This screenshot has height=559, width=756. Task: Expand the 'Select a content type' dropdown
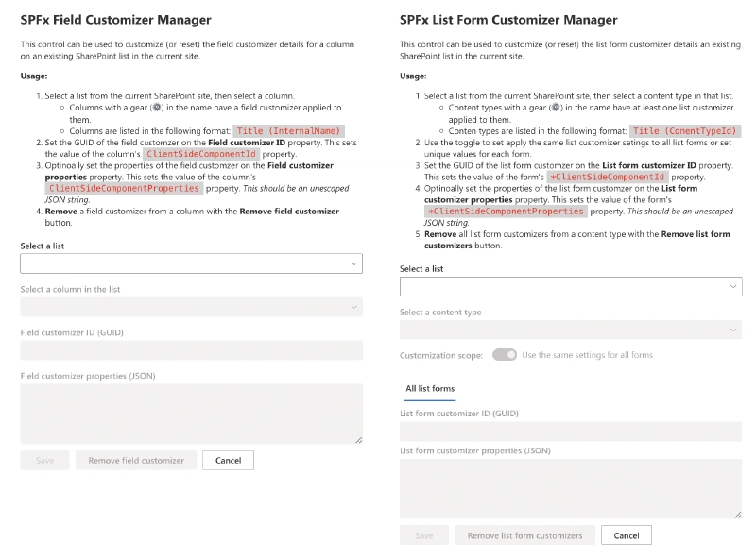571,330
